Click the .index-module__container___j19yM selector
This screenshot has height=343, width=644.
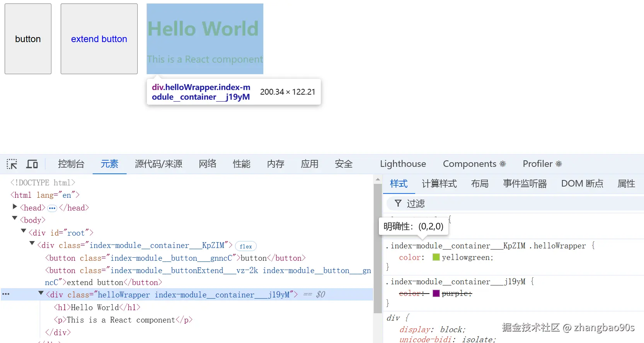click(x=455, y=282)
